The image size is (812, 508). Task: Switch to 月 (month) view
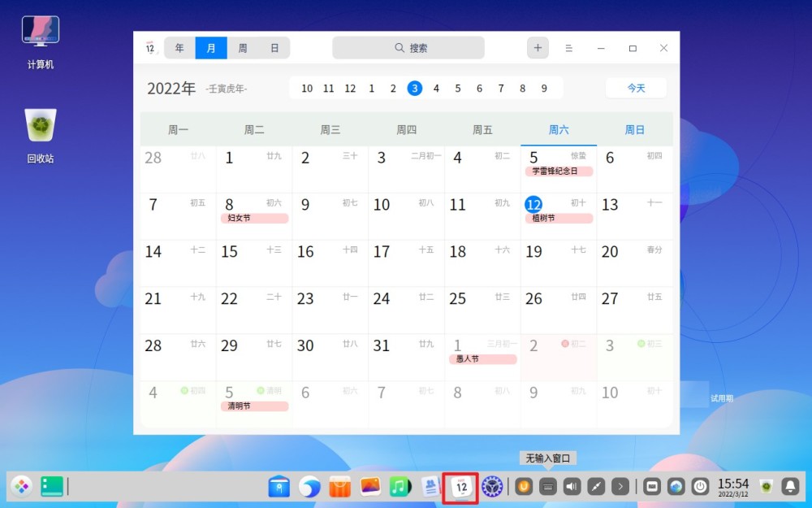point(211,48)
